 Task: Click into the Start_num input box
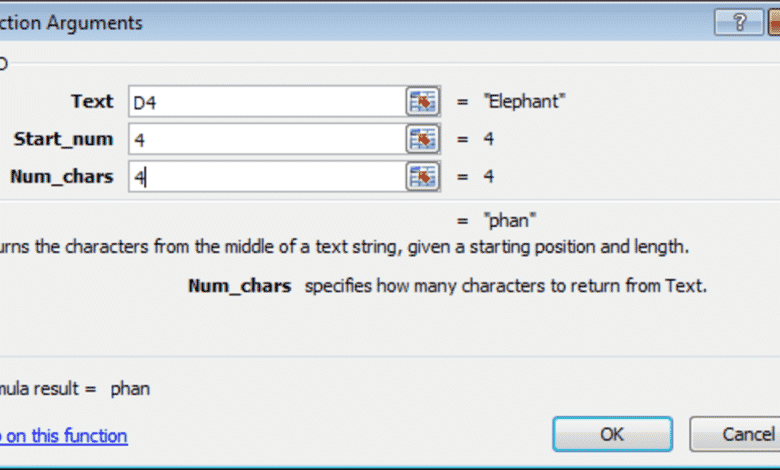click(x=265, y=139)
